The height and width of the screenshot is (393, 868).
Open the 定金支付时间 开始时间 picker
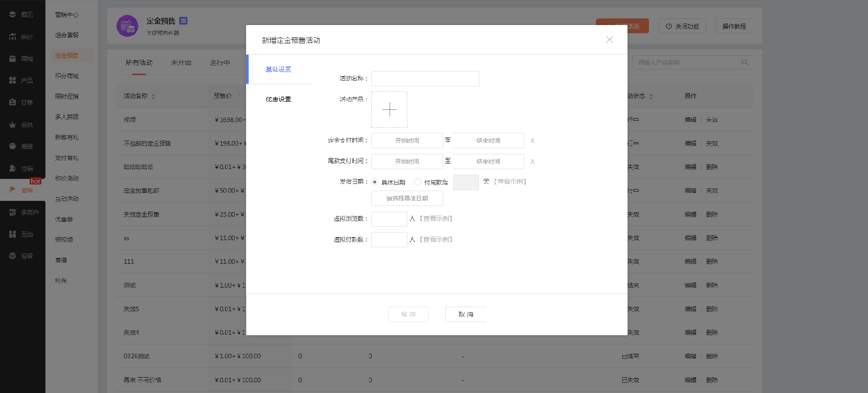(407, 141)
